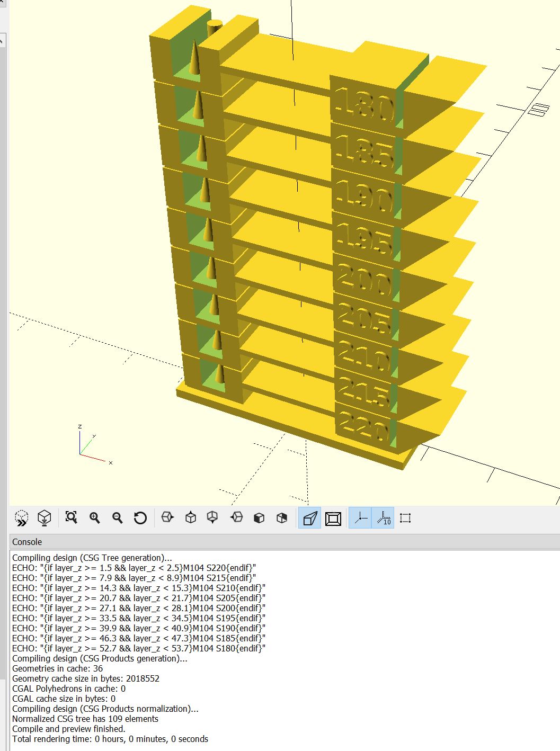560x751 pixels.
Task: Switch to Front view cube icon
Action: tap(259, 517)
